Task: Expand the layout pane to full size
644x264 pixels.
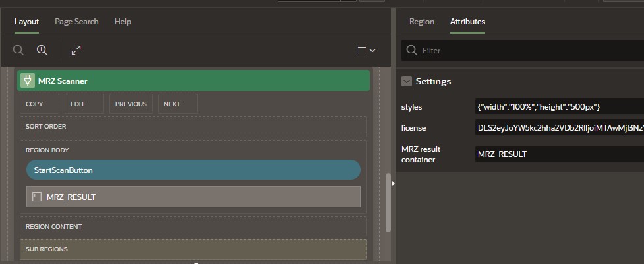Action: [x=76, y=50]
